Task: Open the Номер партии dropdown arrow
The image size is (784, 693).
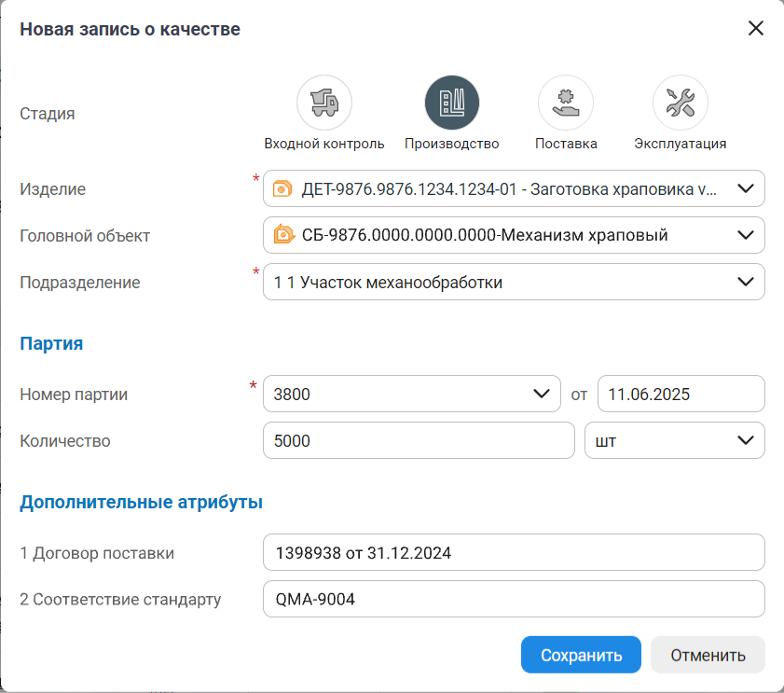Action: click(541, 394)
